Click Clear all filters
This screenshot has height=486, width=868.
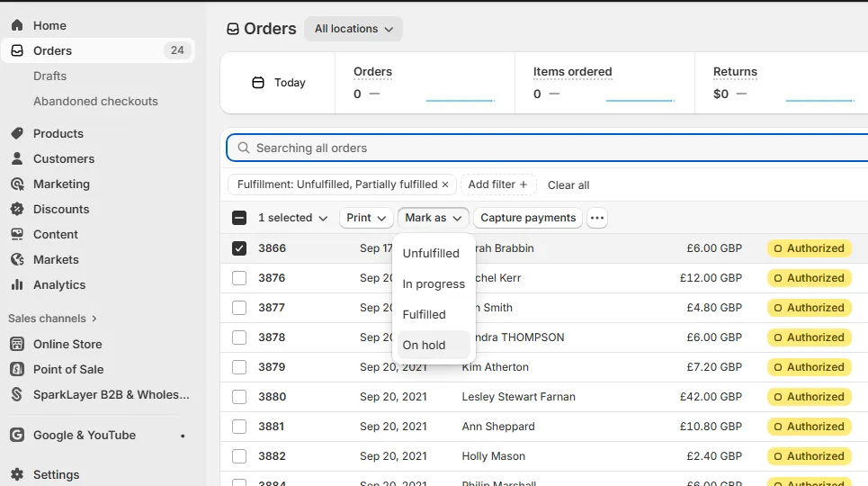[x=568, y=185]
